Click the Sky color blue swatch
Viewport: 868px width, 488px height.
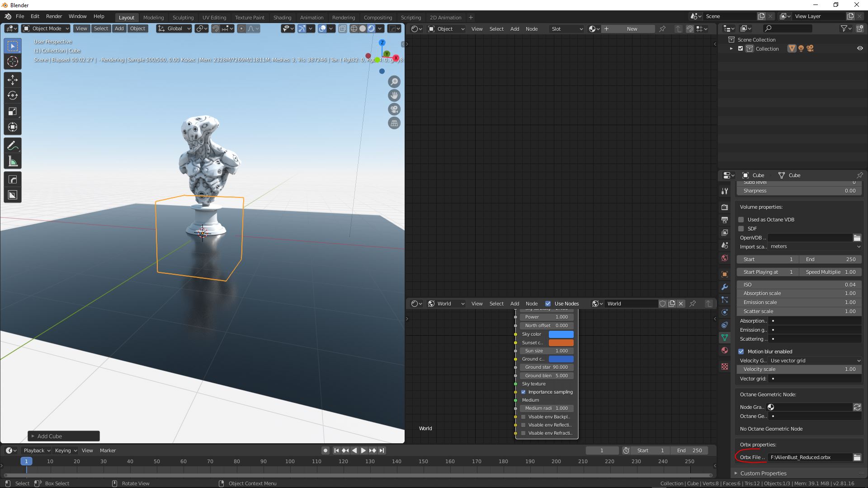click(561, 334)
